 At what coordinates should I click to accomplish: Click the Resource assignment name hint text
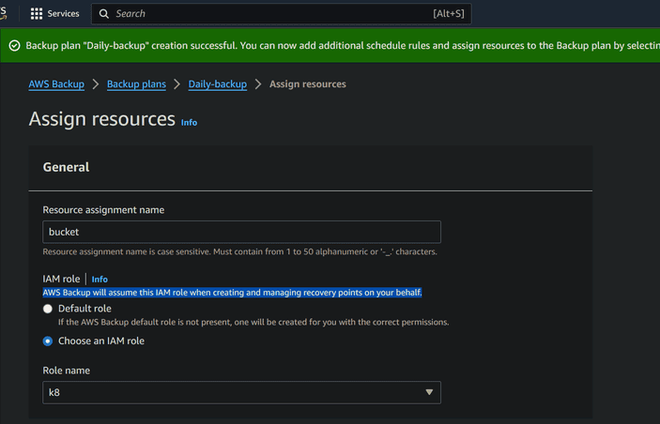(240, 252)
